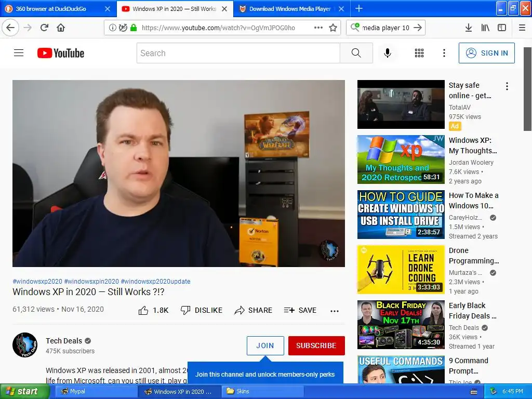
Task: Open tracking protection shield icon
Action: tap(123, 28)
